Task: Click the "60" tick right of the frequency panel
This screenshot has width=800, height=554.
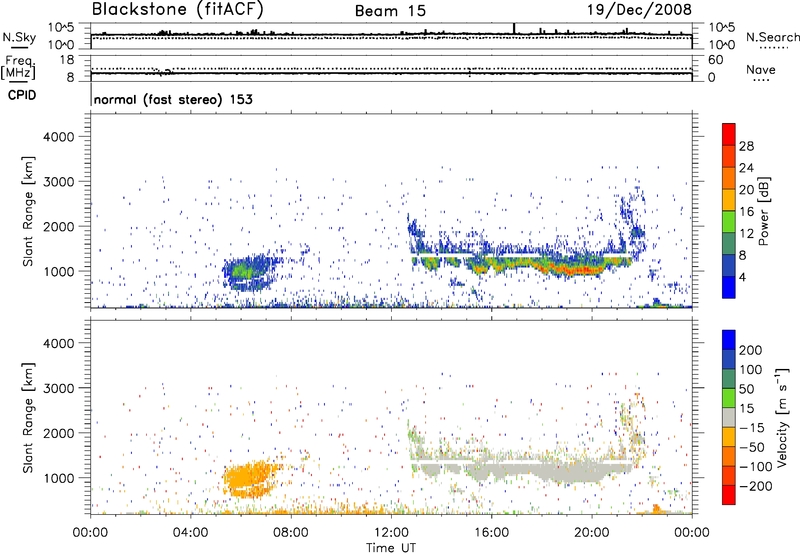Action: click(715, 60)
